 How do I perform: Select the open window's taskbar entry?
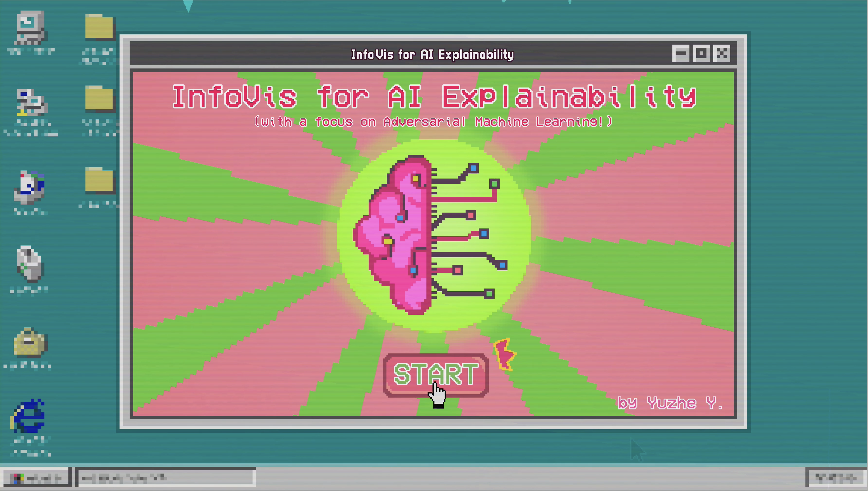click(x=165, y=478)
